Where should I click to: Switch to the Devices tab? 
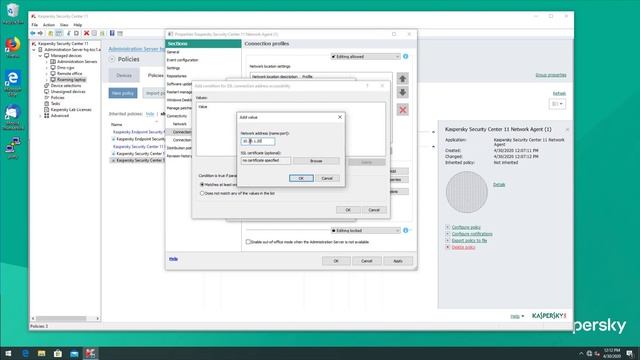[x=124, y=76]
